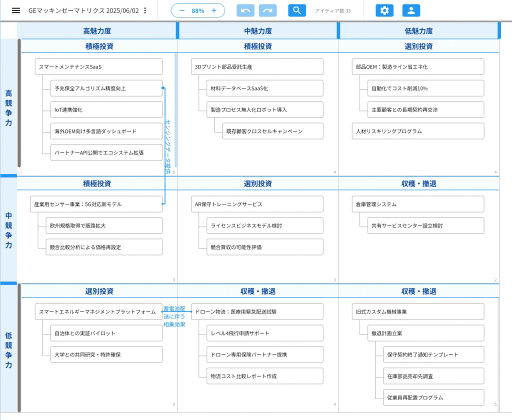Screen dimensions: 512x420
Task: Select the 3Dプリント部品受託生産 card
Action: point(257,66)
